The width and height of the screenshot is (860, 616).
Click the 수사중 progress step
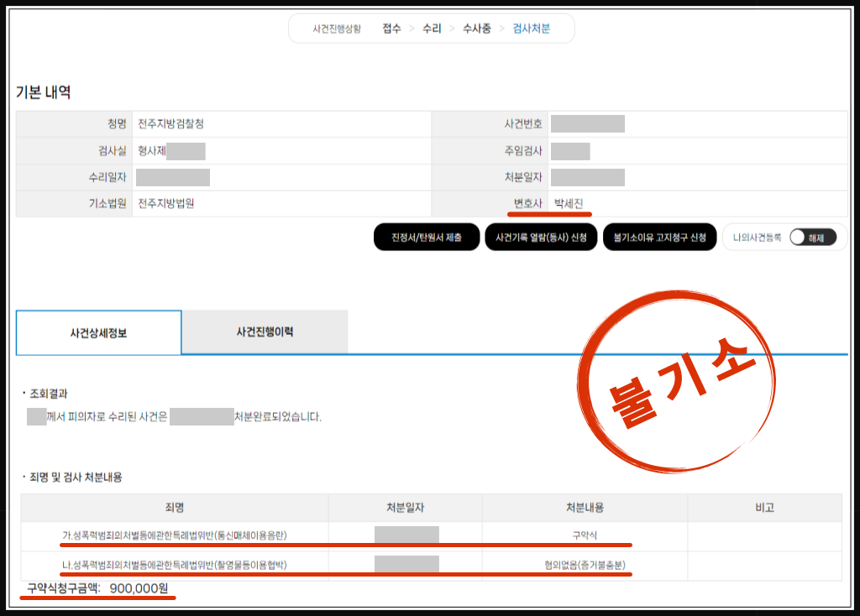476,29
